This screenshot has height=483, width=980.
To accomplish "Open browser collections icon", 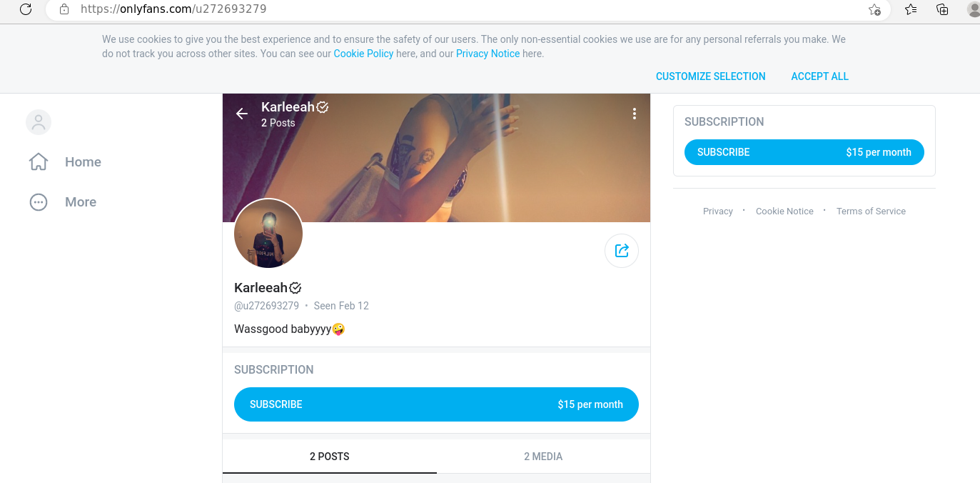I will 942,9.
